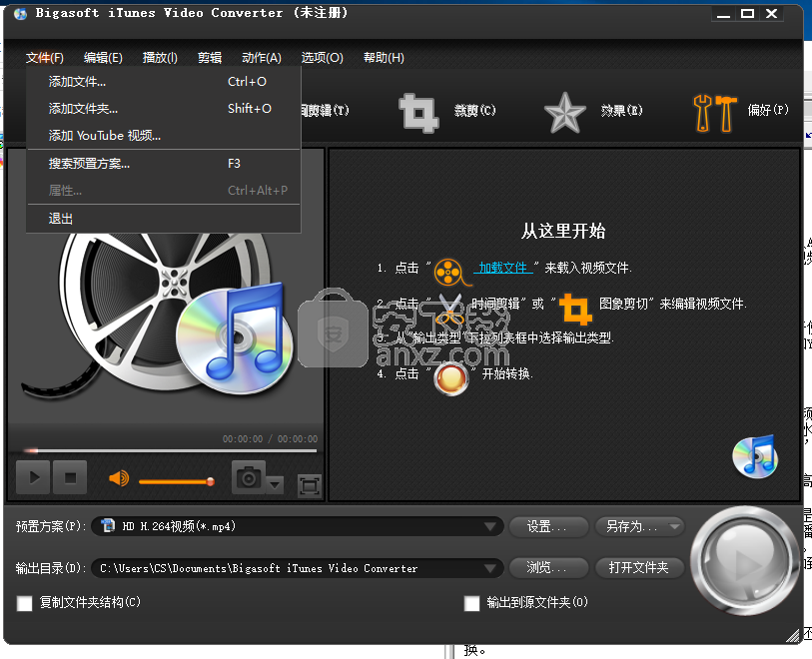Enable 输出到源文件夹(O) checkbox
The width and height of the screenshot is (812, 659).
[471, 603]
